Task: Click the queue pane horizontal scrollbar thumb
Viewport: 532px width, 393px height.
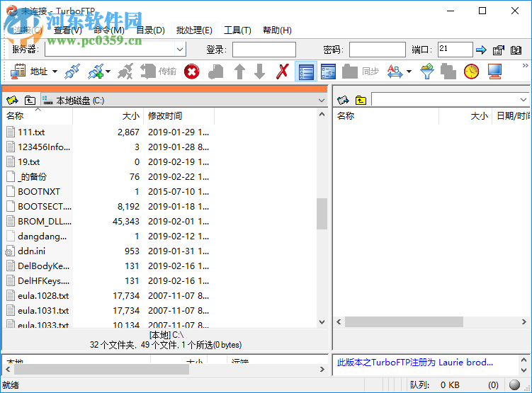Action: click(101, 369)
